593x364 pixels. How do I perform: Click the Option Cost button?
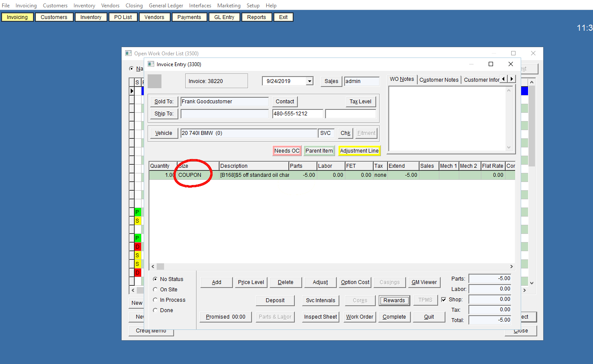click(x=355, y=282)
